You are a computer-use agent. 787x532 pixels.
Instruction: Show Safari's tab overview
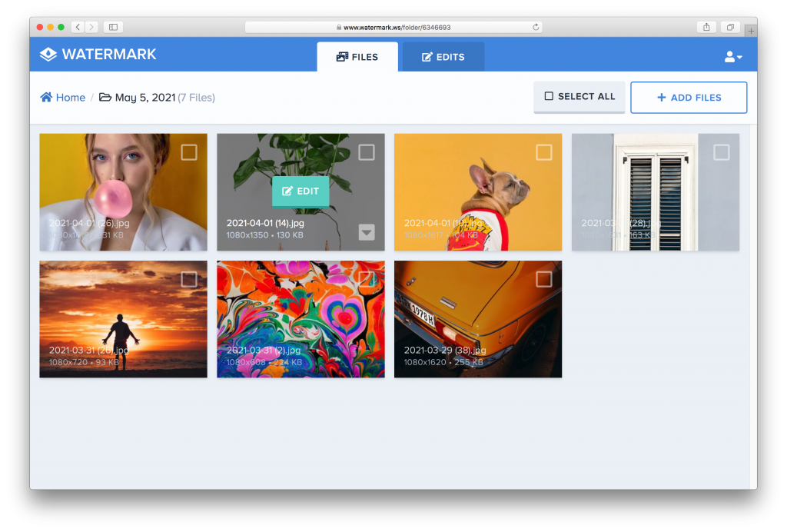(730, 27)
